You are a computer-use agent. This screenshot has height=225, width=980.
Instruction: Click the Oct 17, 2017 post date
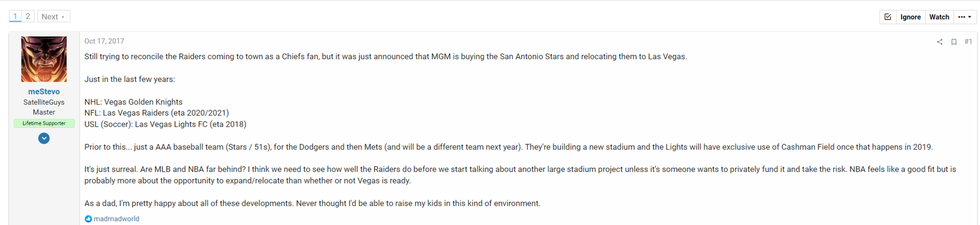pos(104,41)
